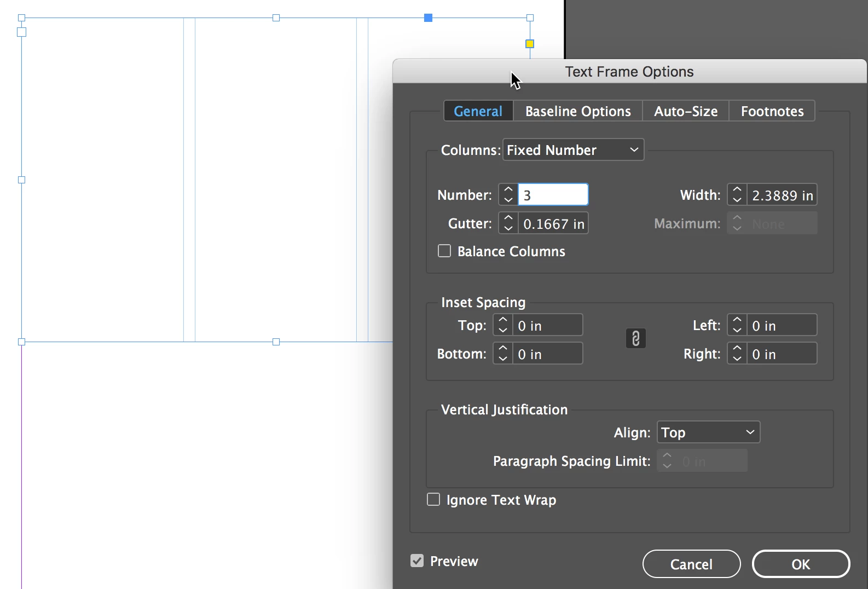
Task: Click the yellow anchored object control square
Action: [x=530, y=44]
